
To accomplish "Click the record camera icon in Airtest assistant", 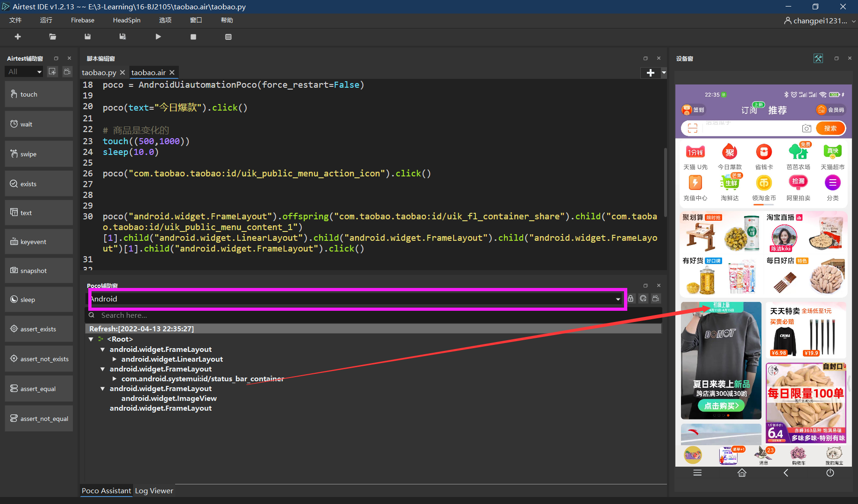I will coord(67,71).
